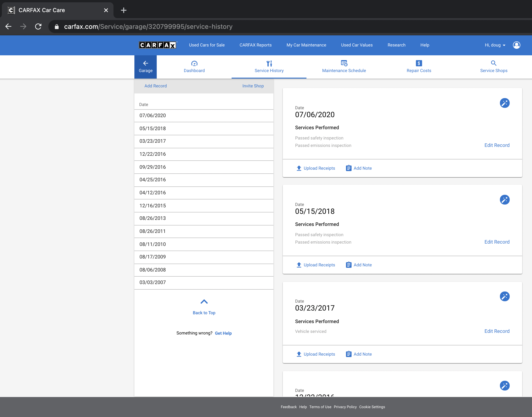The image size is (532, 417).
Task: Click Invite Shop
Action: click(x=253, y=86)
